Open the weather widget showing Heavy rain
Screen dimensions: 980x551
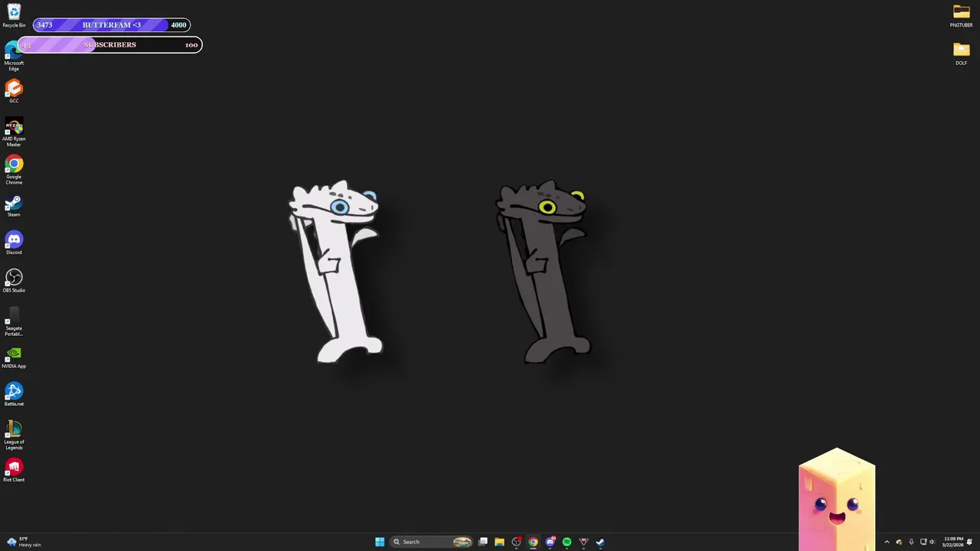[24, 542]
